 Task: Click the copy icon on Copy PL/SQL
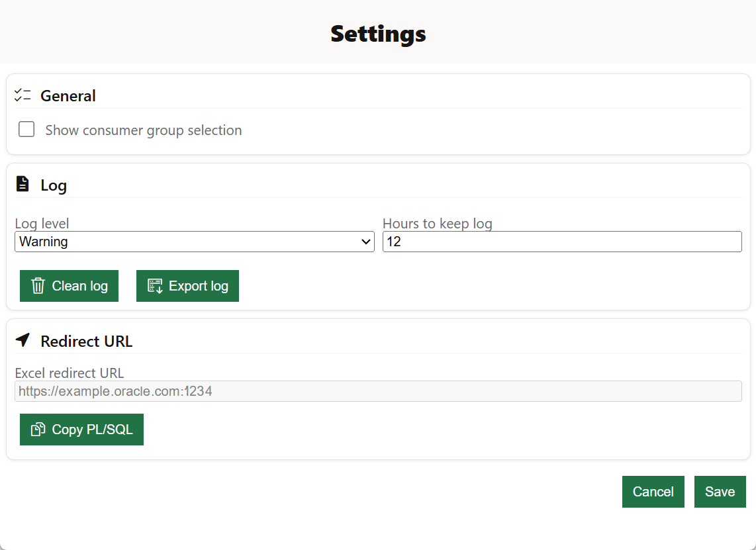pyautogui.click(x=38, y=430)
